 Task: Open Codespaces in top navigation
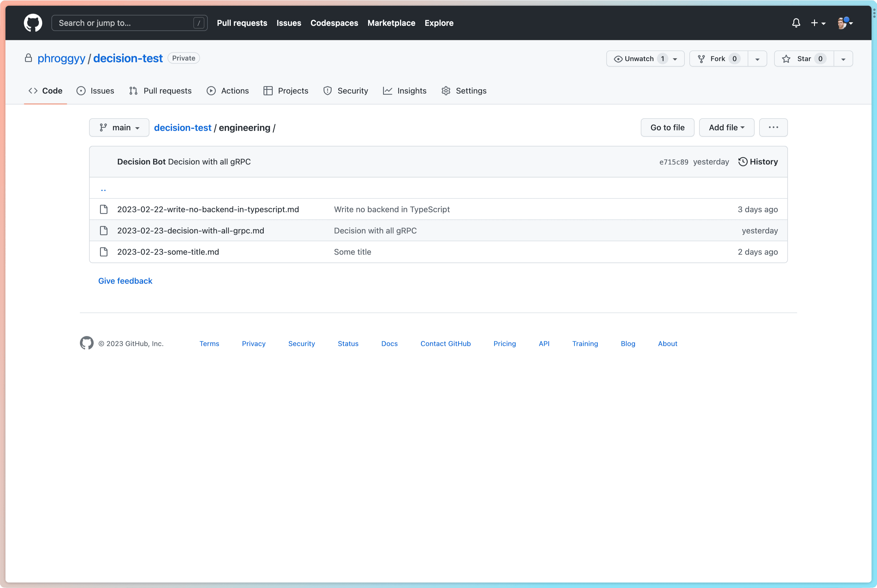pyautogui.click(x=334, y=23)
